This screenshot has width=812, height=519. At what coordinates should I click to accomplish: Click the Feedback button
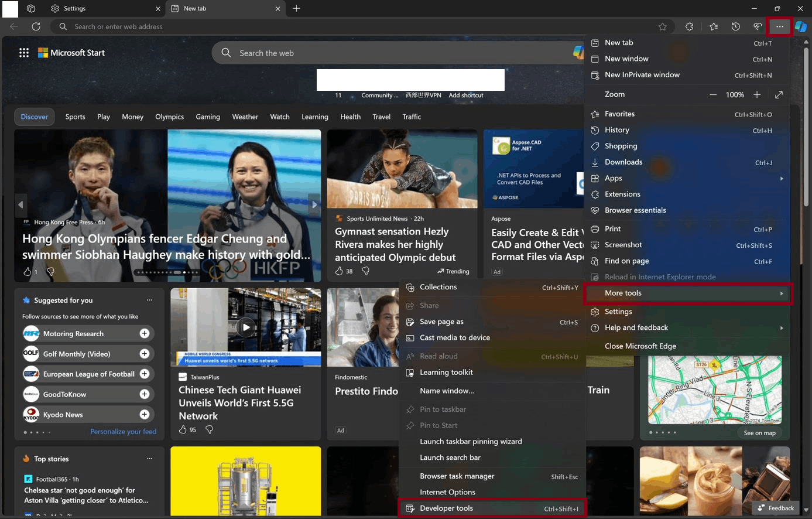[775, 508]
